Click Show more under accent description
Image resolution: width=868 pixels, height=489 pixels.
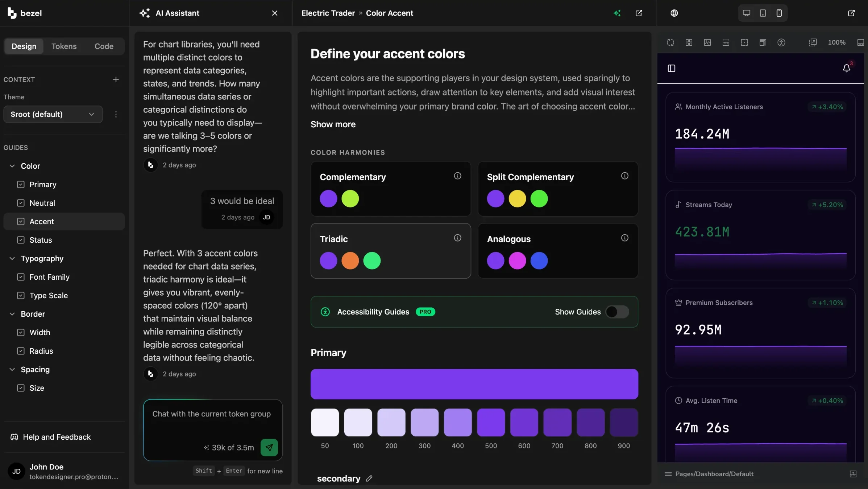click(x=333, y=124)
